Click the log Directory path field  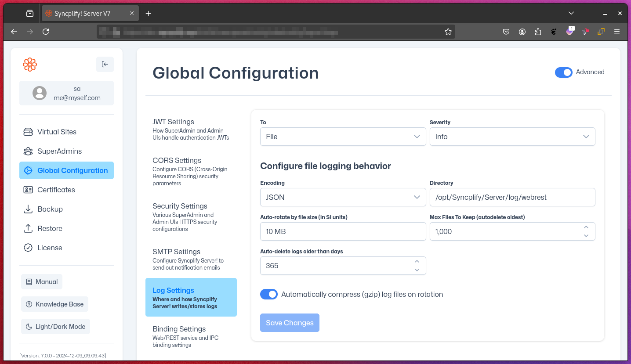click(x=512, y=197)
